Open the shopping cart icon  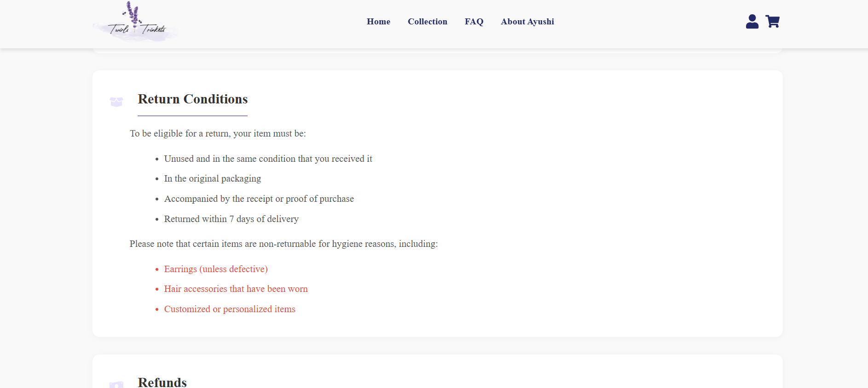pyautogui.click(x=772, y=22)
